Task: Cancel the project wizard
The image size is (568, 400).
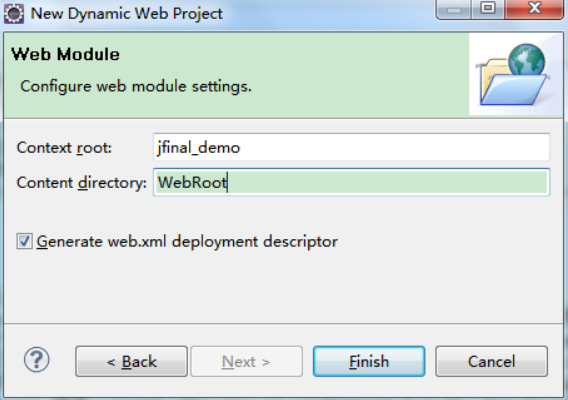Action: [491, 361]
